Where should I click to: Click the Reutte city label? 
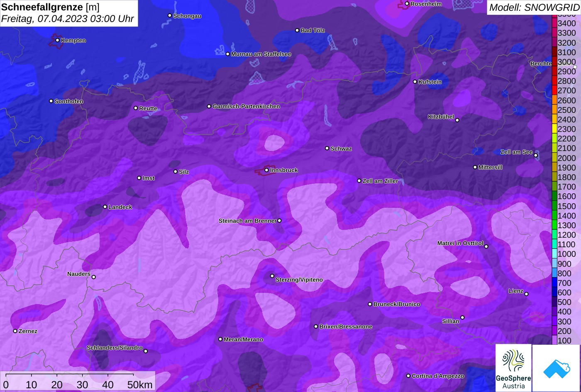point(148,108)
